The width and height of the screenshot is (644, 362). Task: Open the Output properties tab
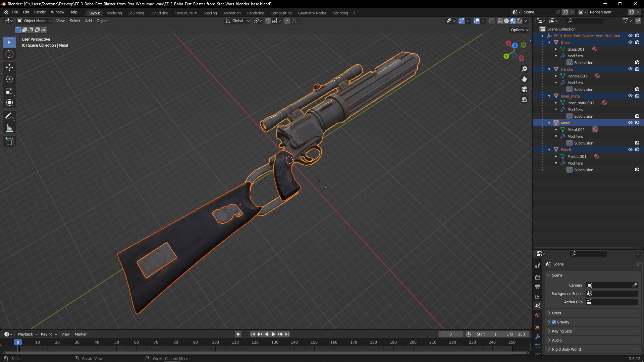click(x=538, y=287)
